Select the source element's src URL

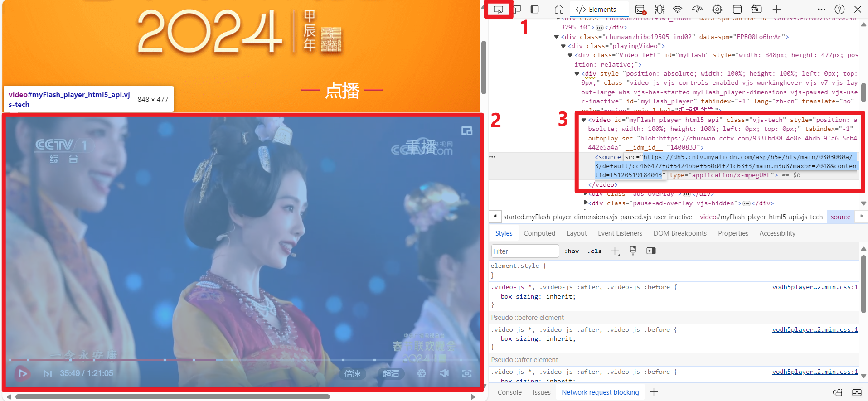[x=726, y=166]
